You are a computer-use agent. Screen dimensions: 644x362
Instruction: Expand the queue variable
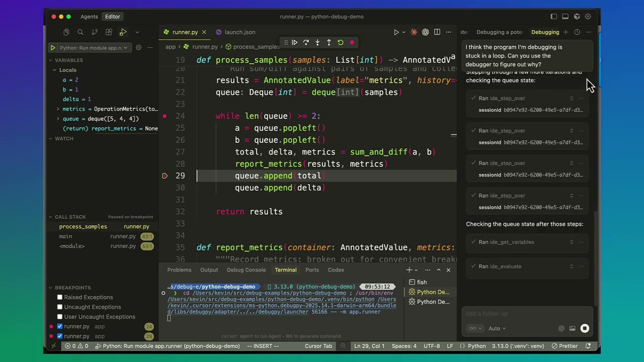pos(58,119)
